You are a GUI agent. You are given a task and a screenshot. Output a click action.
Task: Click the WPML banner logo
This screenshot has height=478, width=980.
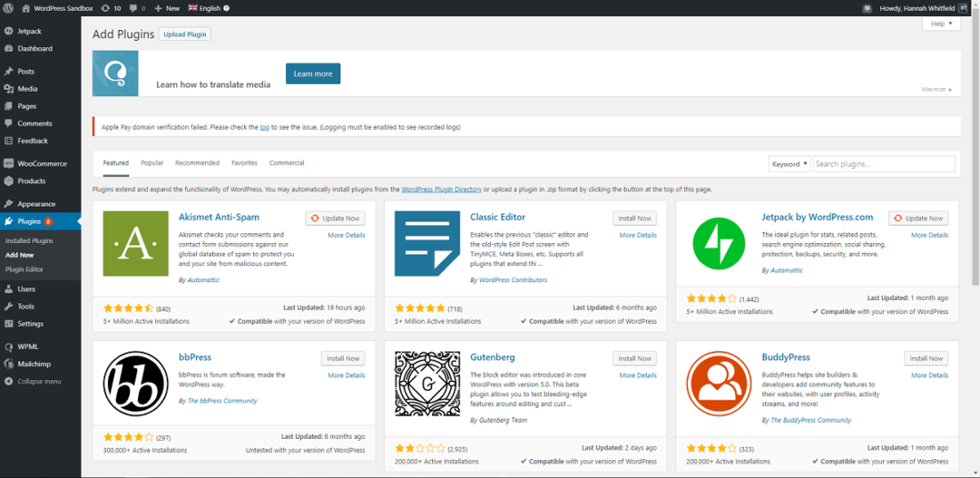tap(115, 74)
